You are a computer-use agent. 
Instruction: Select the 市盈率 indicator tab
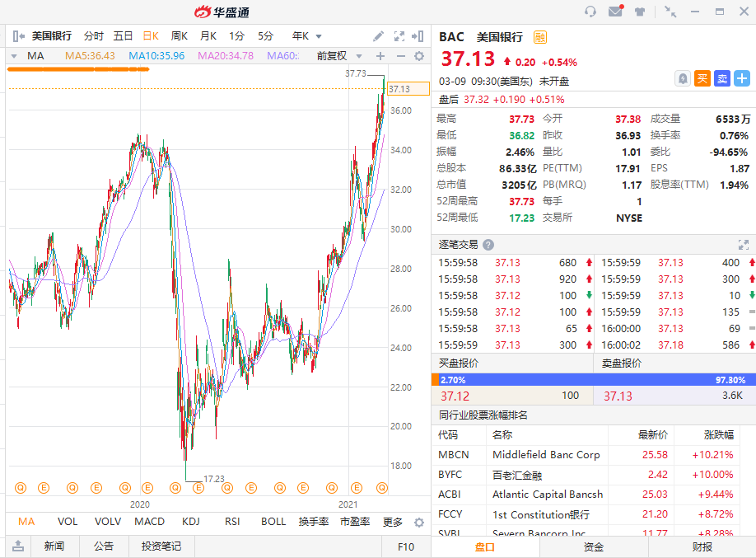(x=355, y=522)
